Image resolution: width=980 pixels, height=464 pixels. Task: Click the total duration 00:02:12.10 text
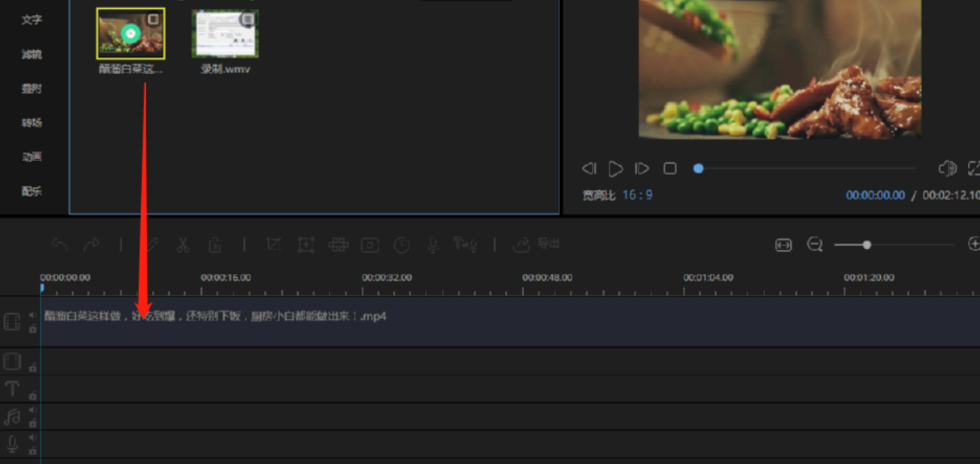[x=951, y=196]
